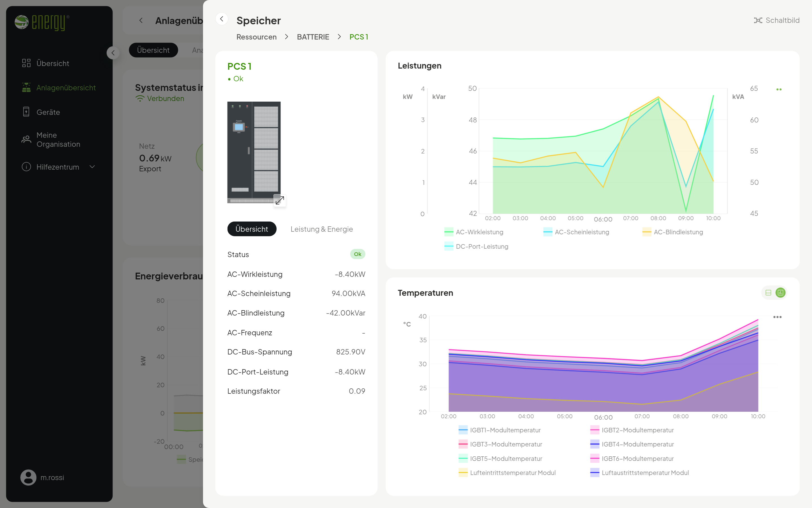The image size is (812, 508).
Task: Switch to Leistung & Energie tab
Action: [x=321, y=229]
